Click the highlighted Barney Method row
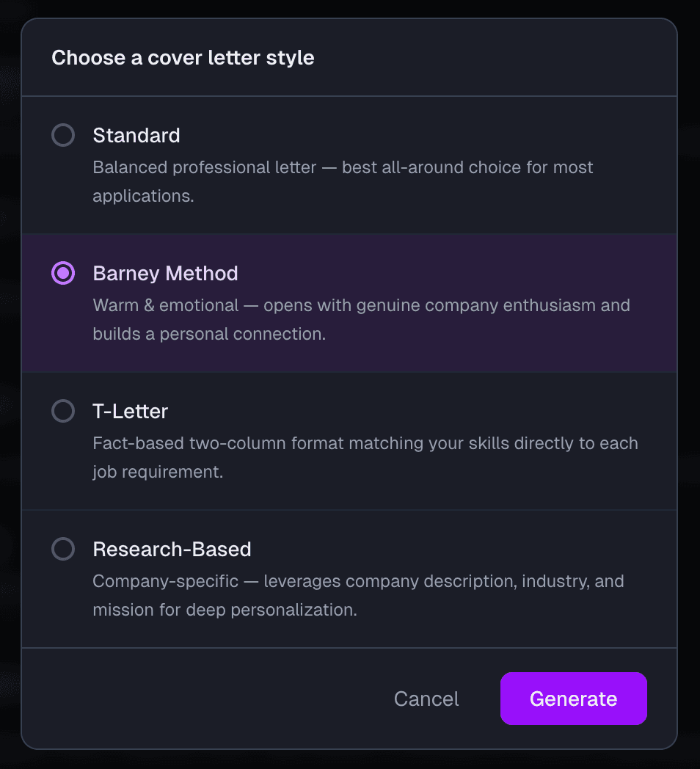 350,302
